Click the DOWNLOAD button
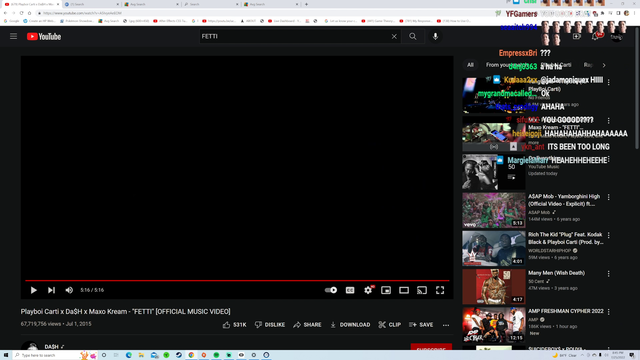 (x=350, y=325)
